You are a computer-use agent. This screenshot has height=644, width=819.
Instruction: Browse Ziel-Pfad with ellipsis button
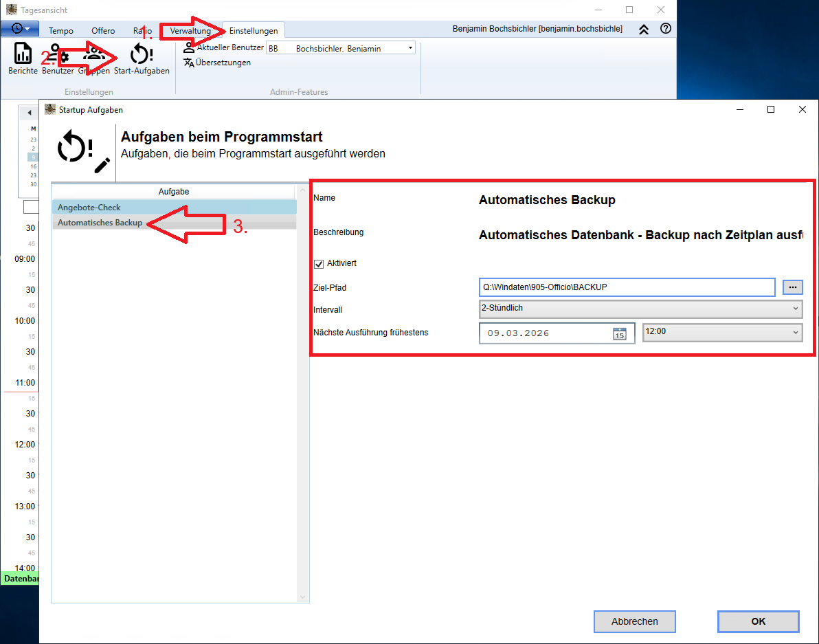[x=792, y=287]
